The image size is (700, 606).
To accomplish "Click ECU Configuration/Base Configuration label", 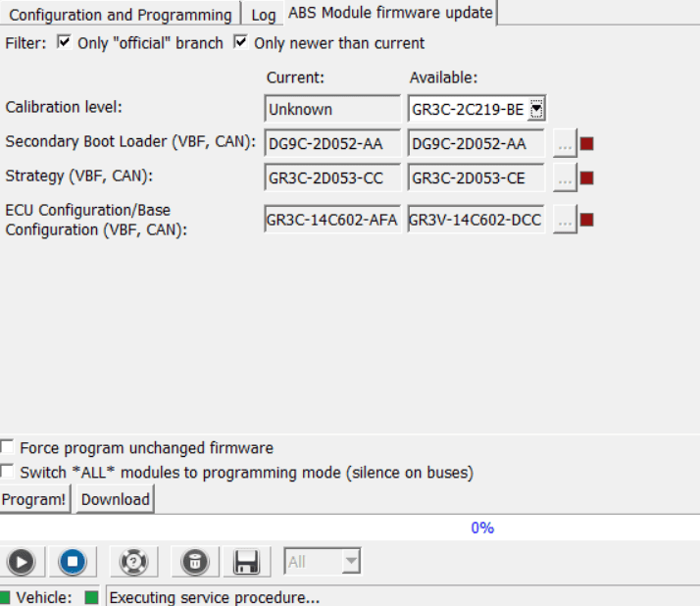I will coord(96,220).
